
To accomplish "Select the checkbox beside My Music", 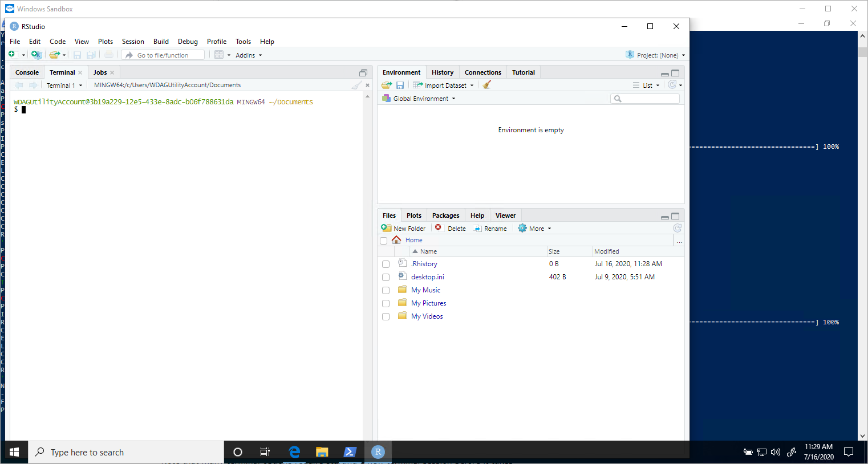I will (386, 290).
